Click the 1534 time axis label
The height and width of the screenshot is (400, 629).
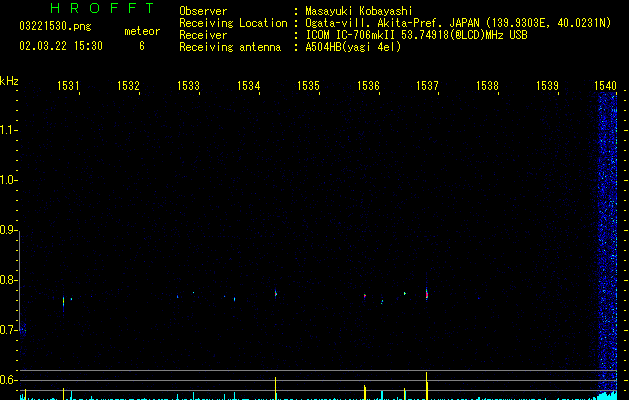pyautogui.click(x=248, y=85)
